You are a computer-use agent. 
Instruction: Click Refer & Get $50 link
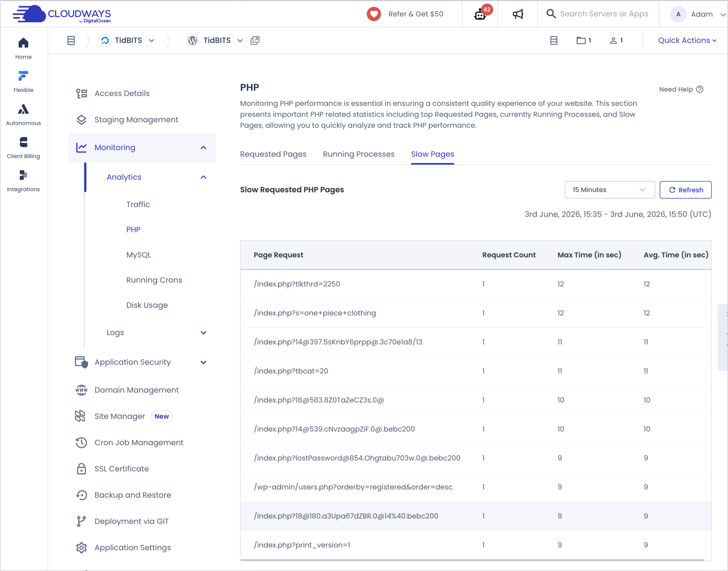pyautogui.click(x=415, y=14)
